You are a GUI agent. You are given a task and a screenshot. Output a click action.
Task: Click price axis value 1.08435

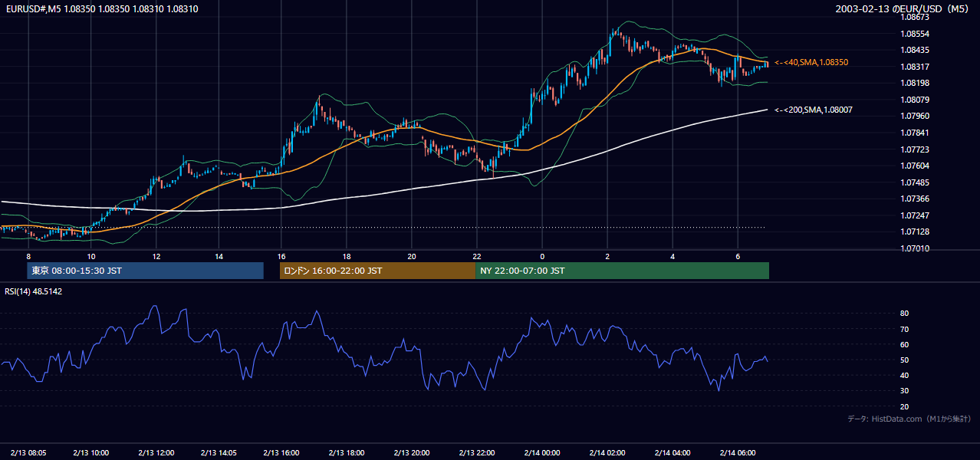click(x=914, y=50)
